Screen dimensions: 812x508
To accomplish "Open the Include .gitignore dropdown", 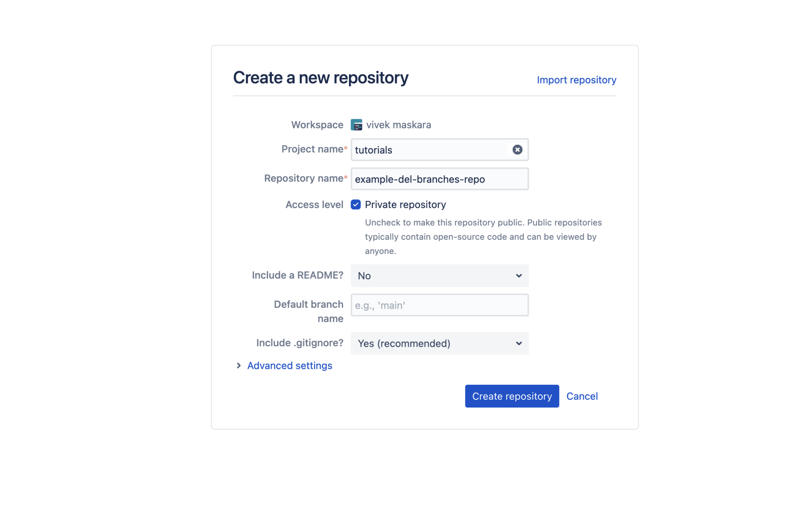I will coord(439,343).
